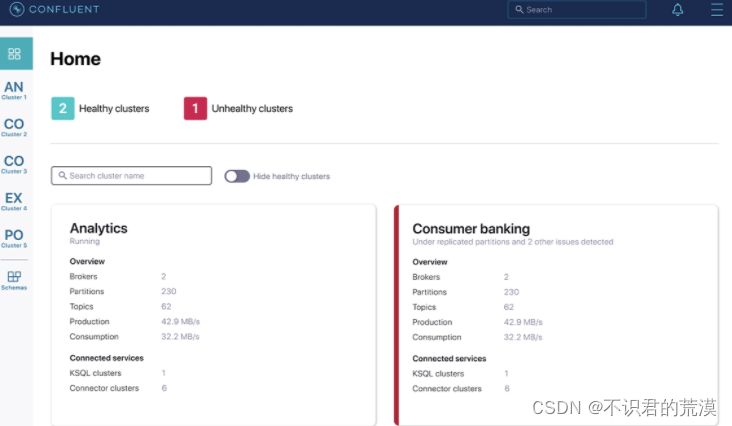This screenshot has height=426, width=732.
Task: Click Brokers row in Analytics card
Action: pos(118,276)
